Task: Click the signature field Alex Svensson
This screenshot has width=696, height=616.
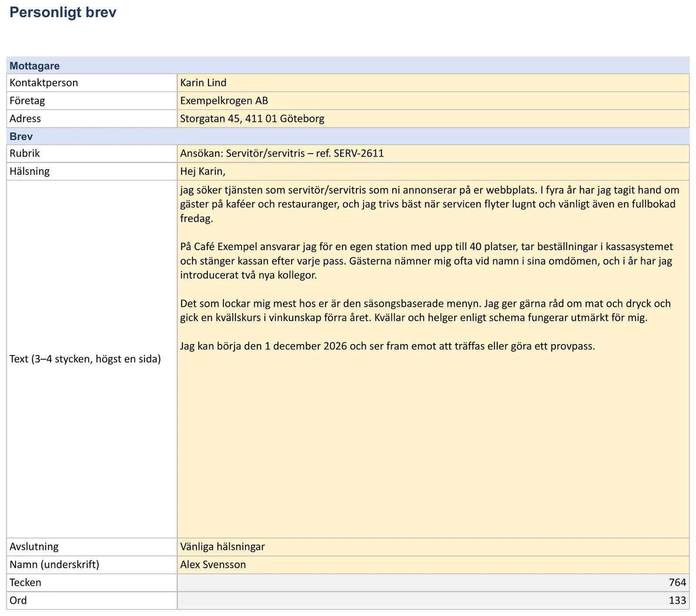Action: [433, 565]
